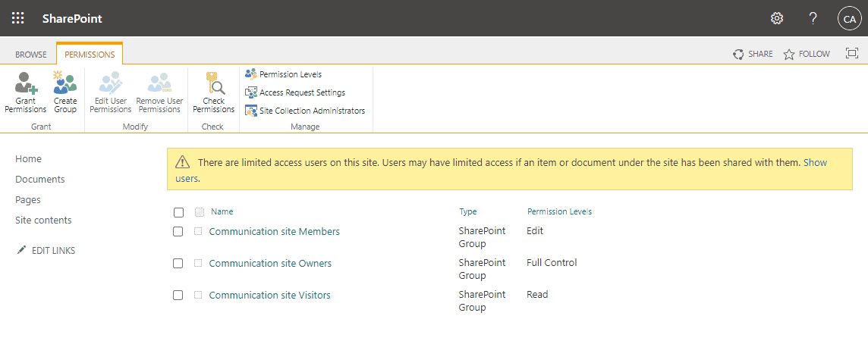Screen dimensions: 868x341
Task: Open the help question mark icon
Action: [813, 18]
